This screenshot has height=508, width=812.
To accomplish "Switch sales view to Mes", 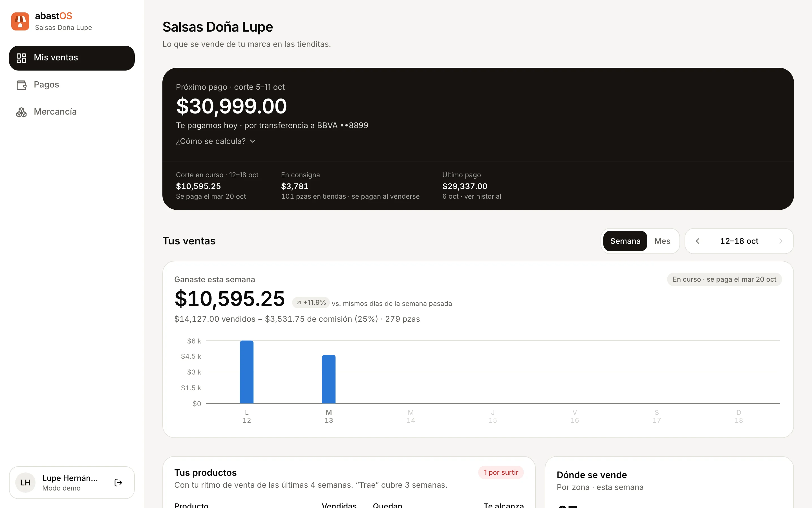I will pyautogui.click(x=662, y=241).
